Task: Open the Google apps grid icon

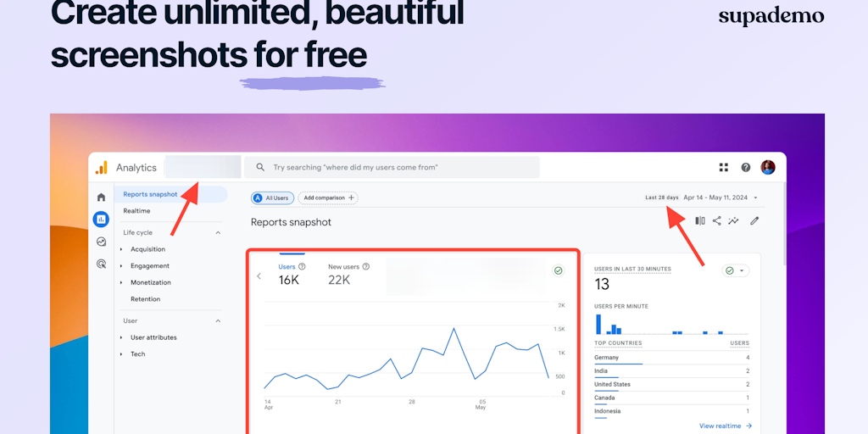Action: (x=724, y=168)
